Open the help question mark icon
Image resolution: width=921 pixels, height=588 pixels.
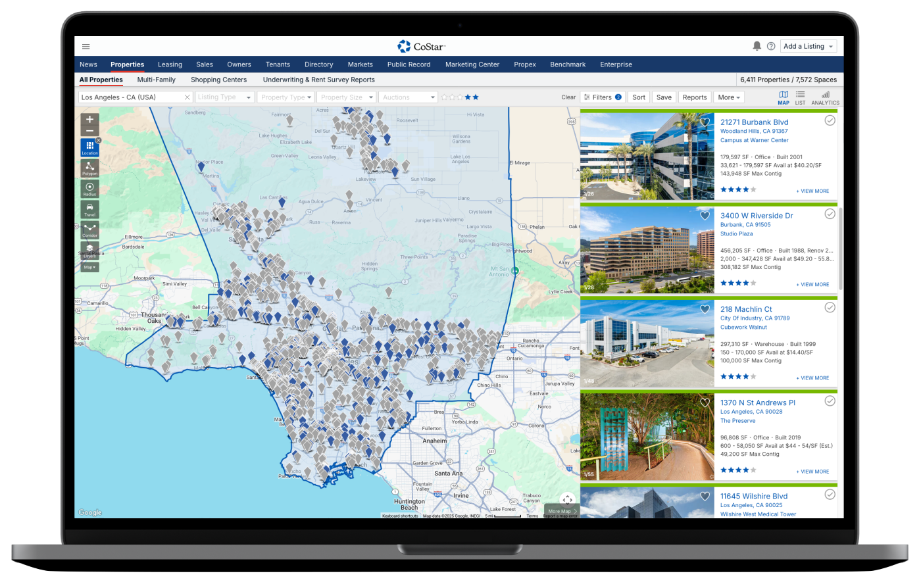click(771, 47)
